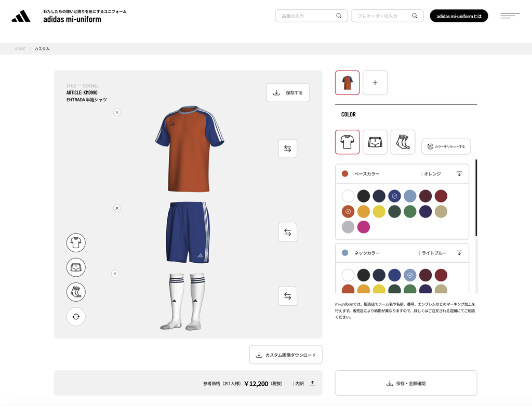
Task: Collapse the ベースカラー section arrow
Action: tap(459, 173)
